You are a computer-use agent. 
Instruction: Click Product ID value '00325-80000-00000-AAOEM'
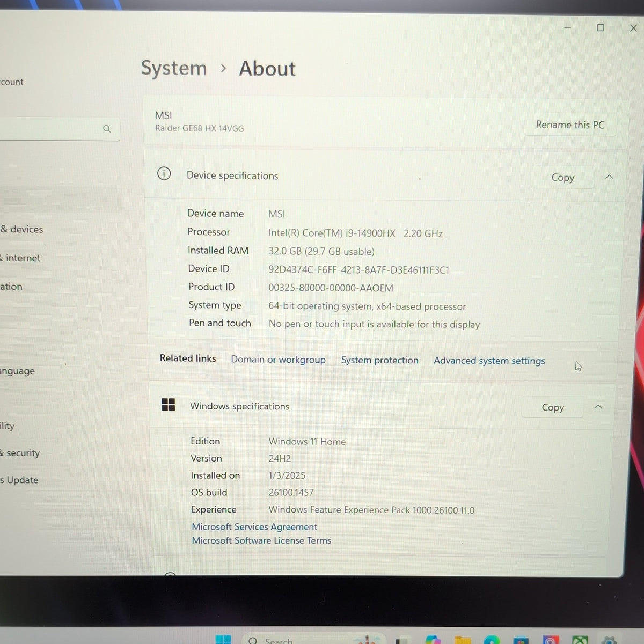click(x=331, y=288)
